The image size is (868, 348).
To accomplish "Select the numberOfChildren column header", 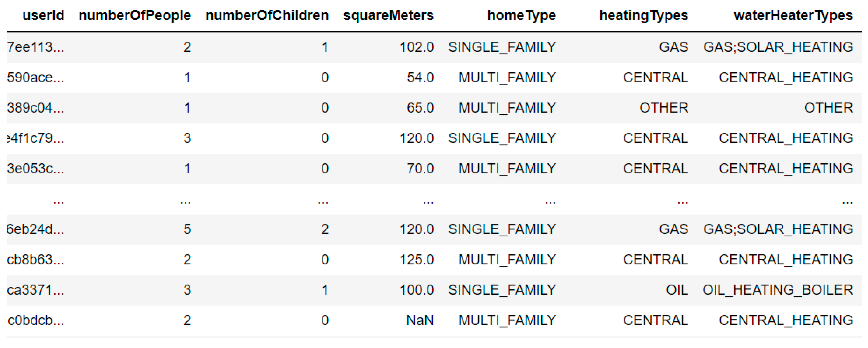I will click(267, 15).
